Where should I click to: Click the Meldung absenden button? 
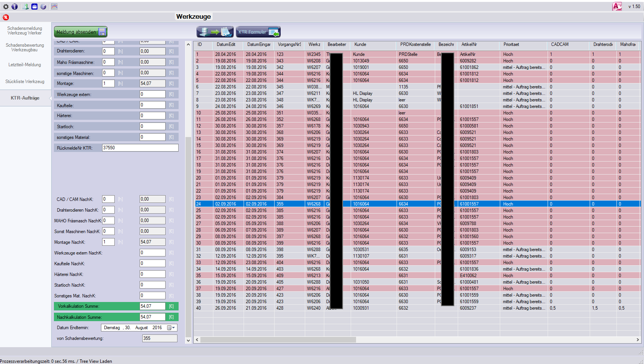click(81, 32)
